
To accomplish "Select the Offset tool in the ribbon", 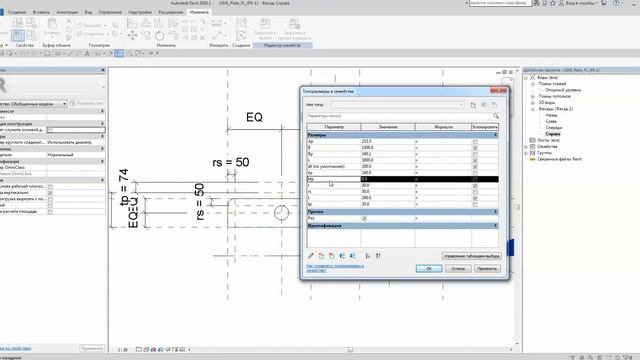I will tap(146, 23).
